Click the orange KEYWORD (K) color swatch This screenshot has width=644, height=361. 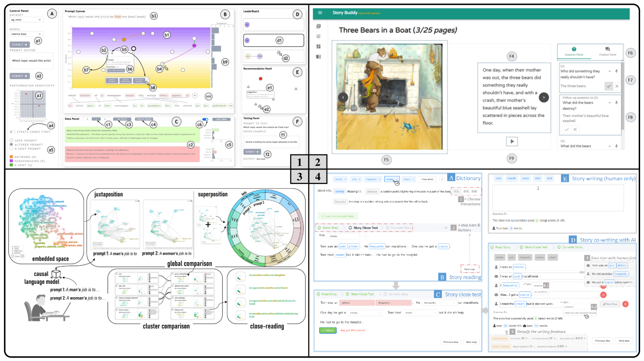point(12,157)
